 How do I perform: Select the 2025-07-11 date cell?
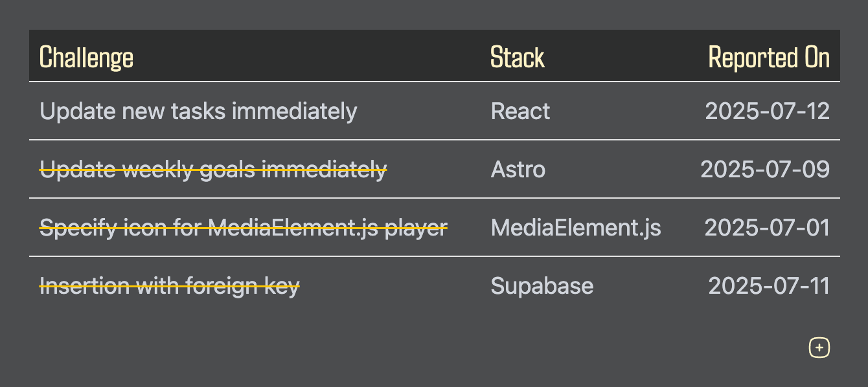click(x=769, y=286)
